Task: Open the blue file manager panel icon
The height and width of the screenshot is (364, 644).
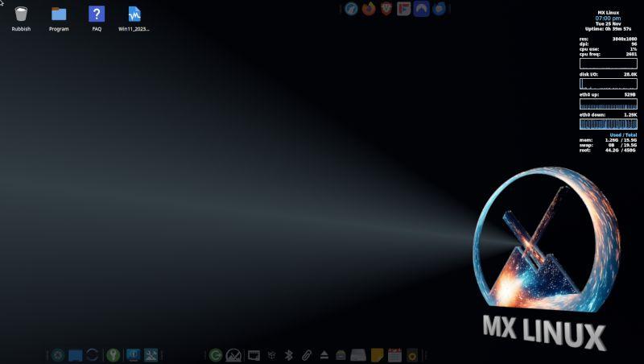Action: tap(76, 355)
